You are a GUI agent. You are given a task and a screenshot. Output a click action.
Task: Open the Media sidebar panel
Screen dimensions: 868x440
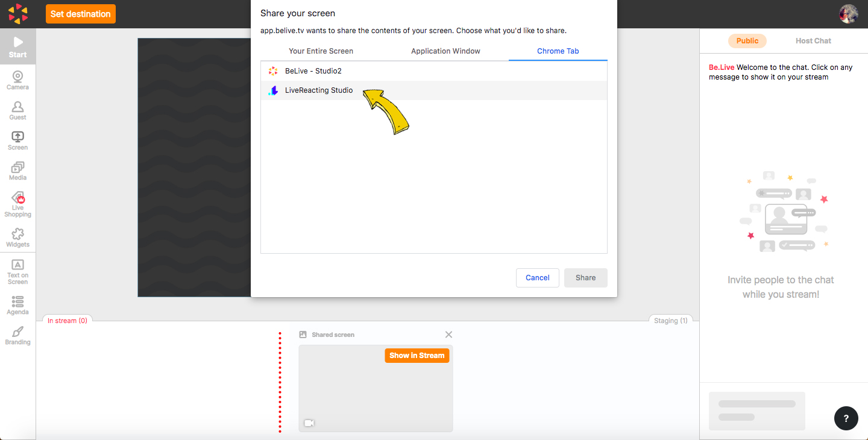17,171
